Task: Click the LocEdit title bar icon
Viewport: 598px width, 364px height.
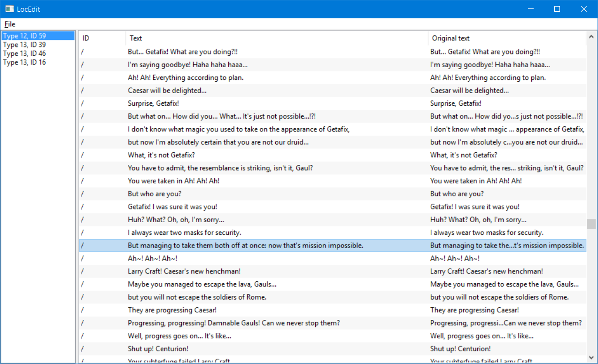Action: click(x=9, y=9)
